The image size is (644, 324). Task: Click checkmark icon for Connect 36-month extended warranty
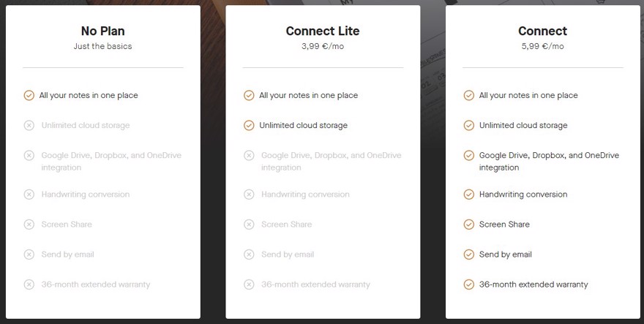coord(468,285)
